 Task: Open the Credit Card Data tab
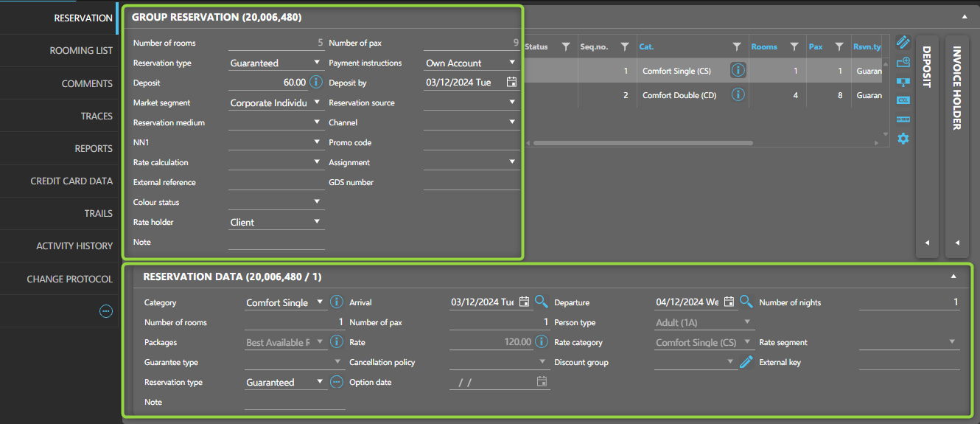[x=71, y=181]
